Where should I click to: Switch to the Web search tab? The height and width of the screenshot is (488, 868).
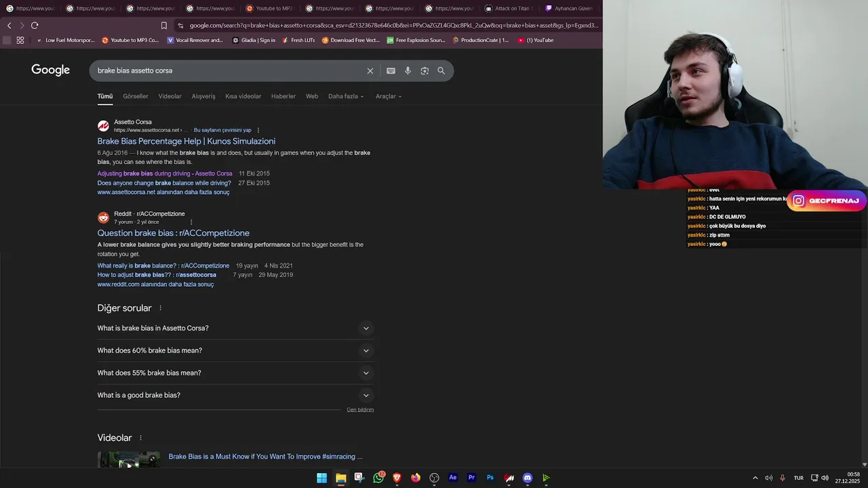(x=312, y=96)
